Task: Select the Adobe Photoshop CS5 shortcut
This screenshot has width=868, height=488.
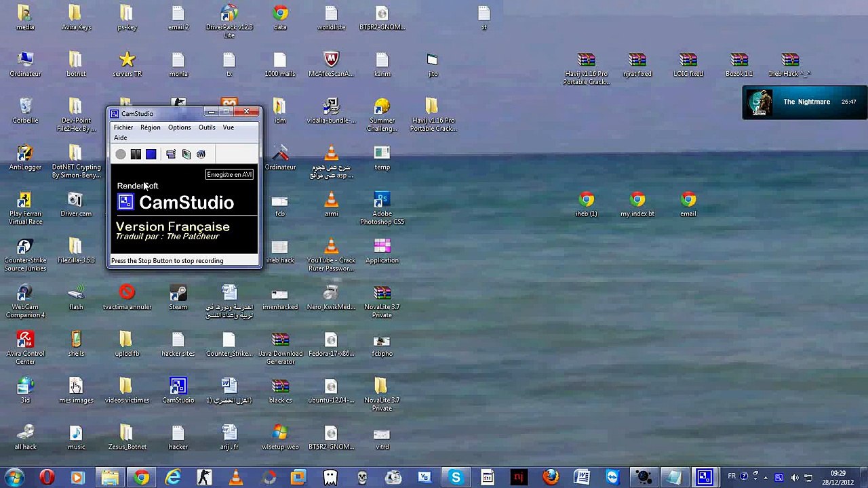Action: click(x=382, y=208)
